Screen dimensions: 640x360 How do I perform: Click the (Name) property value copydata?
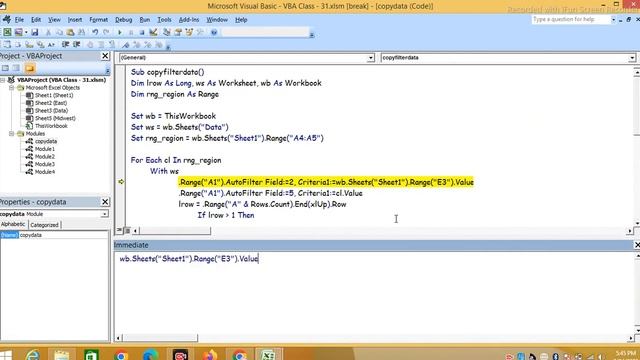pyautogui.click(x=64, y=235)
